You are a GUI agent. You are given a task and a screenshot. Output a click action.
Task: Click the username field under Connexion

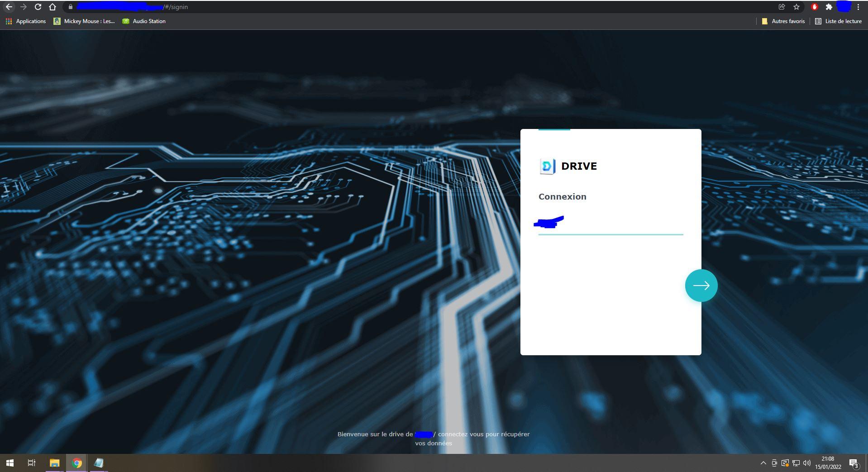click(x=610, y=224)
